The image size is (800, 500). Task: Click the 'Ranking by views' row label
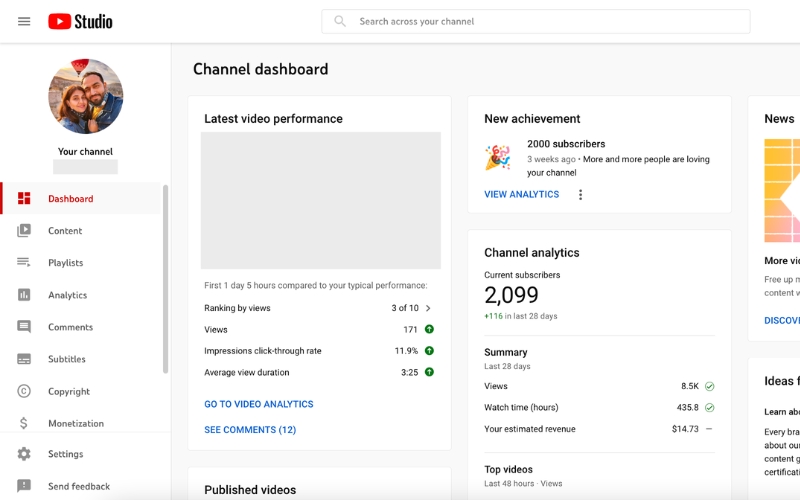click(x=237, y=308)
